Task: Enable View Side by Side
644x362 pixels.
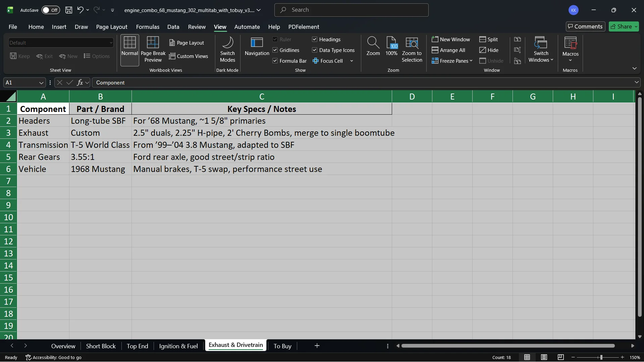Action: (x=518, y=40)
